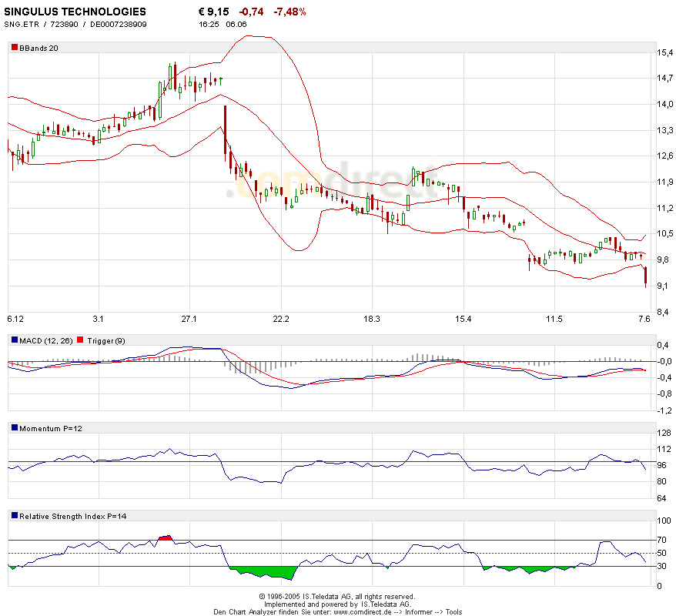Select the SINGULUS TECHNOLOGIES title

[75, 12]
